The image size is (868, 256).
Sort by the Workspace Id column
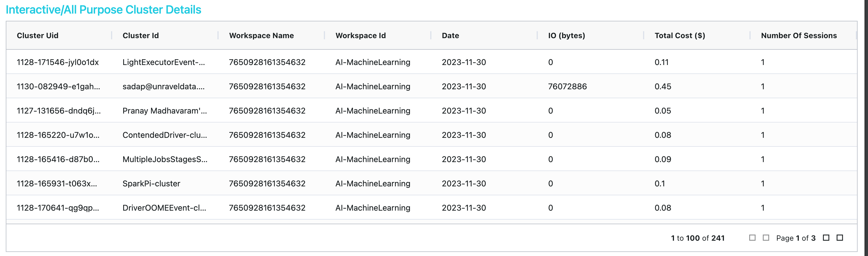tap(360, 36)
